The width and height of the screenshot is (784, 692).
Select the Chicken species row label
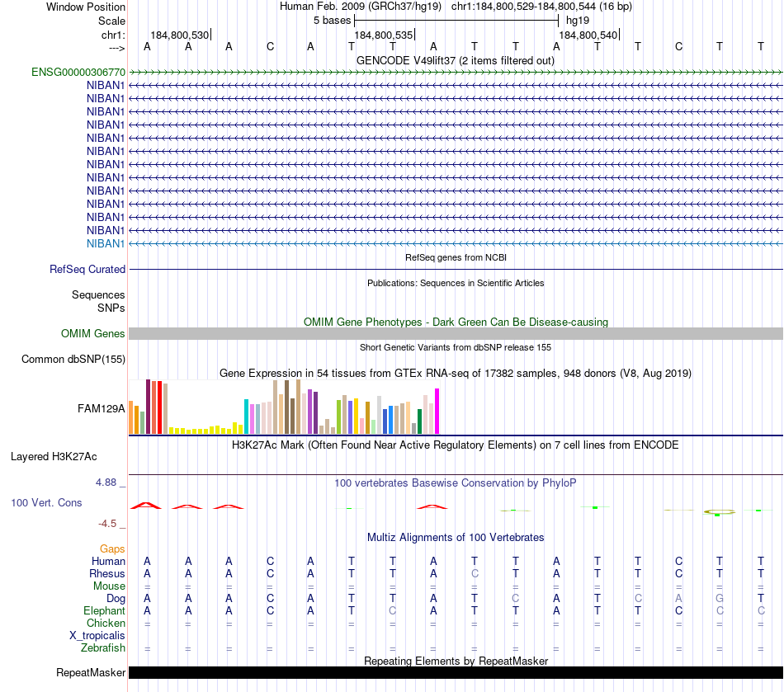click(106, 623)
